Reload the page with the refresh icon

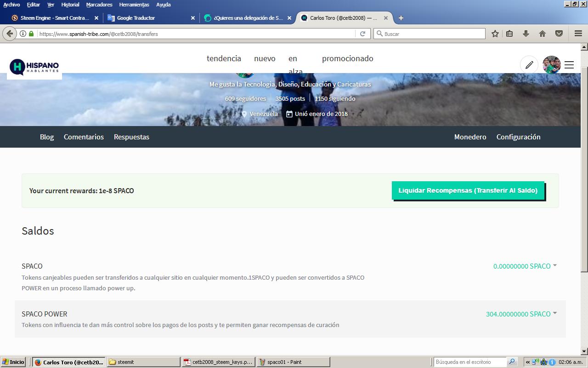tap(362, 34)
